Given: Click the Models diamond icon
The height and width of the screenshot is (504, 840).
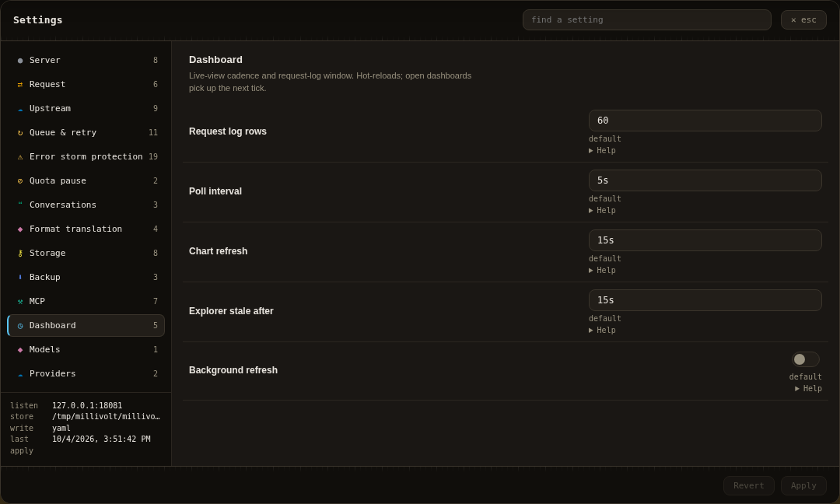Looking at the screenshot, I should pos(19,350).
